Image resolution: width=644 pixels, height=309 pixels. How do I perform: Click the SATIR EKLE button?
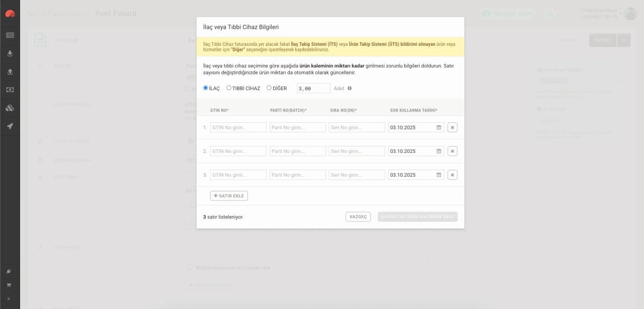tap(229, 196)
